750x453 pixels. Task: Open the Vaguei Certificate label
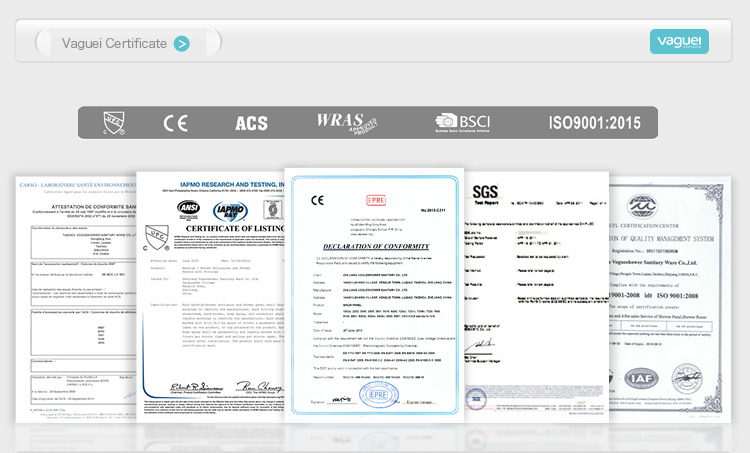point(114,44)
